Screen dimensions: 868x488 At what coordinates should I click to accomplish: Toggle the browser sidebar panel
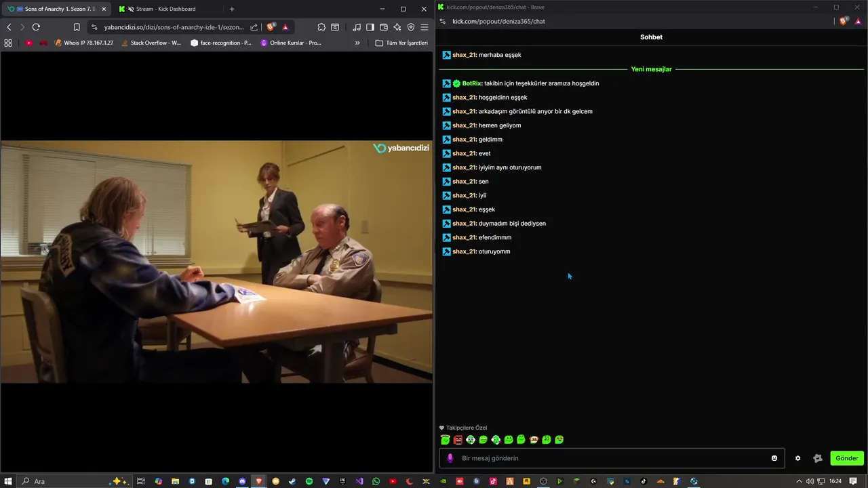[370, 27]
